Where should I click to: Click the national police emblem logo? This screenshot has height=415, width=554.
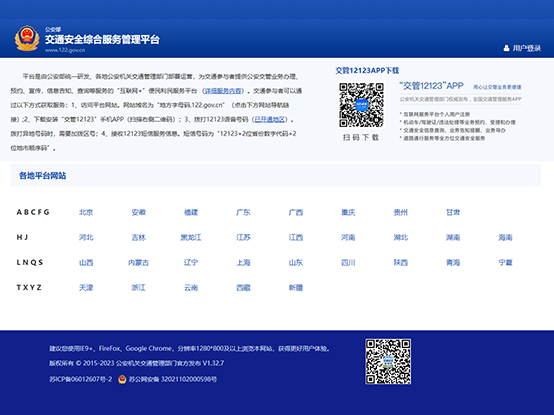(27, 38)
